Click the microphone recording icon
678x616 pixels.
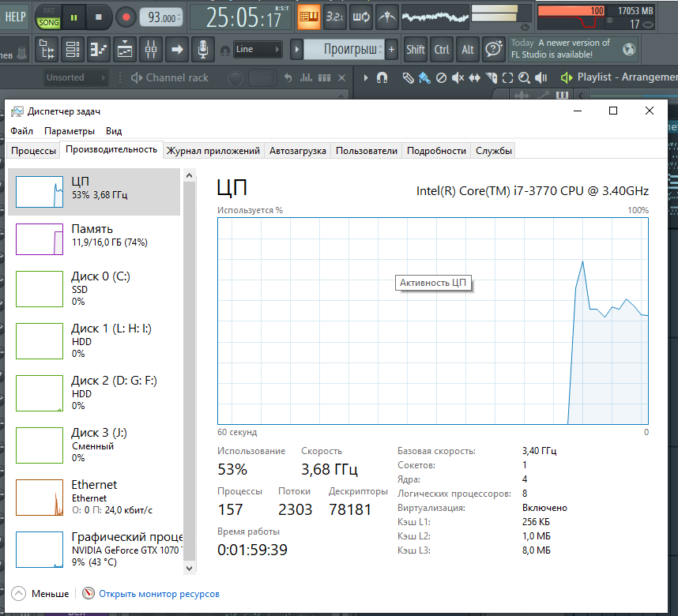[203, 49]
